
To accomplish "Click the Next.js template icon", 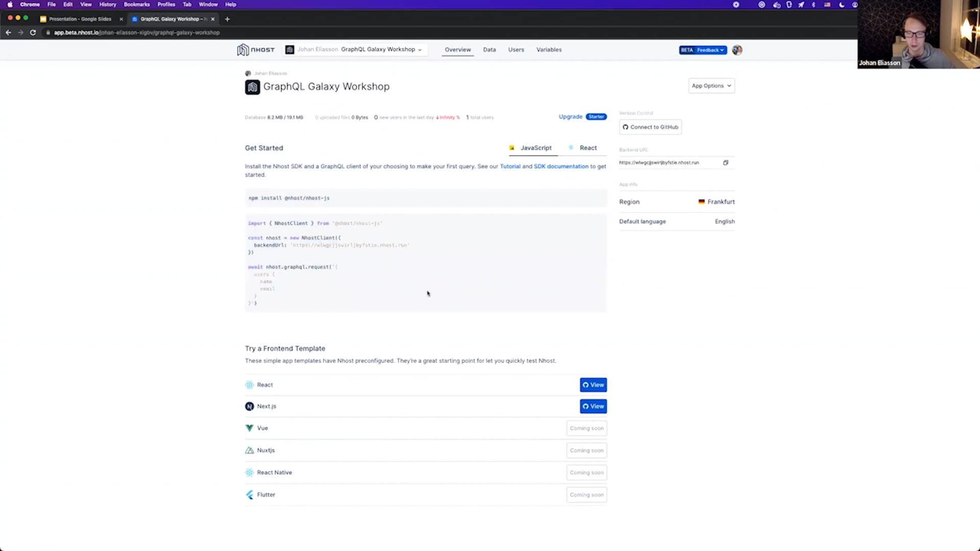I will click(249, 407).
